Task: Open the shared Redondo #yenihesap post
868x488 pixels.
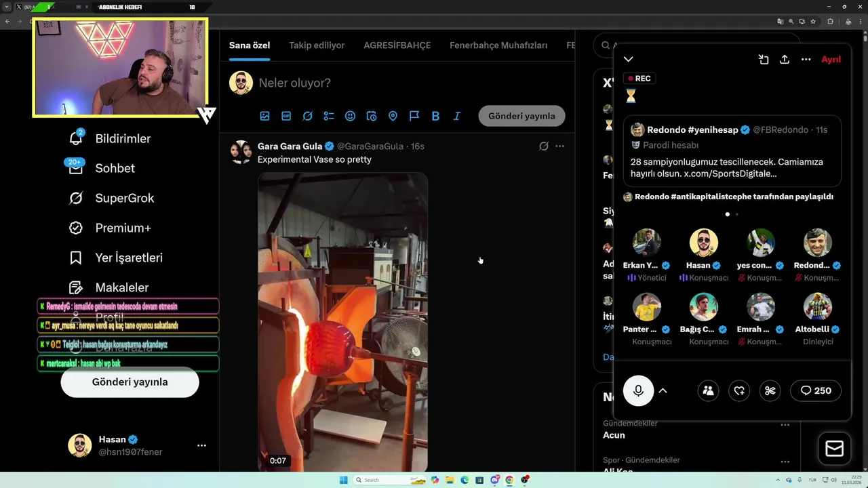Action: point(732,150)
